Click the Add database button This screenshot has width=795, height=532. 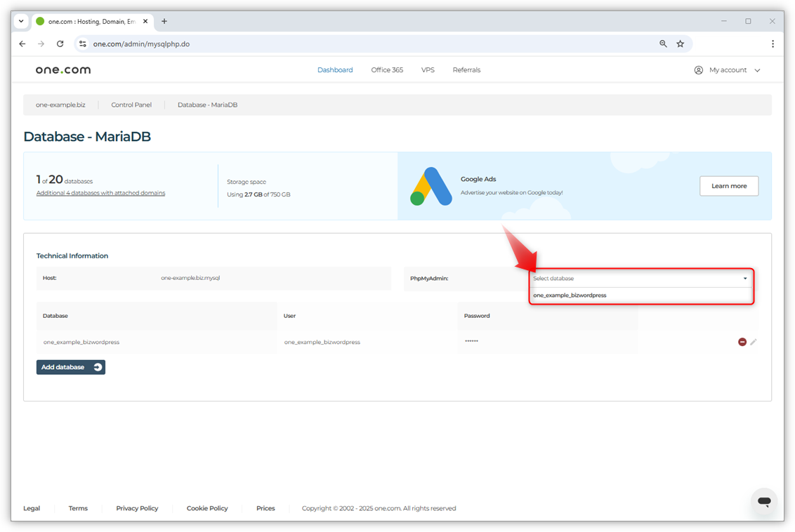70,366
